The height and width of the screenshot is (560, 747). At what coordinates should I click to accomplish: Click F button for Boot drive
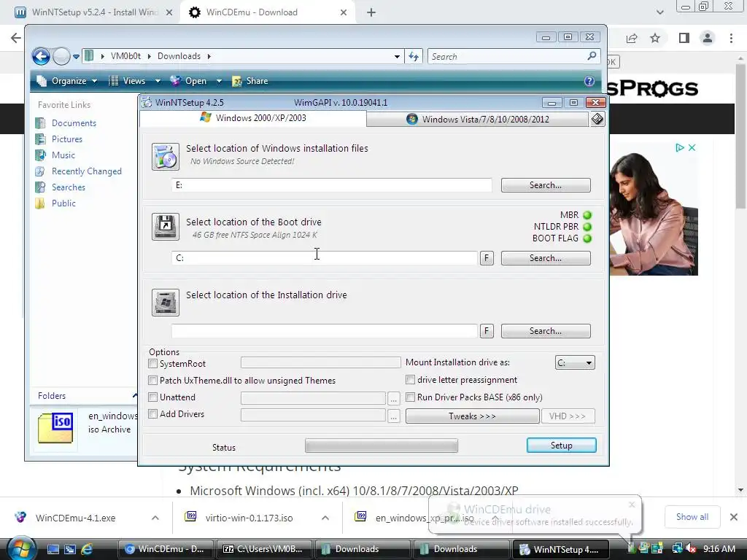tap(487, 258)
